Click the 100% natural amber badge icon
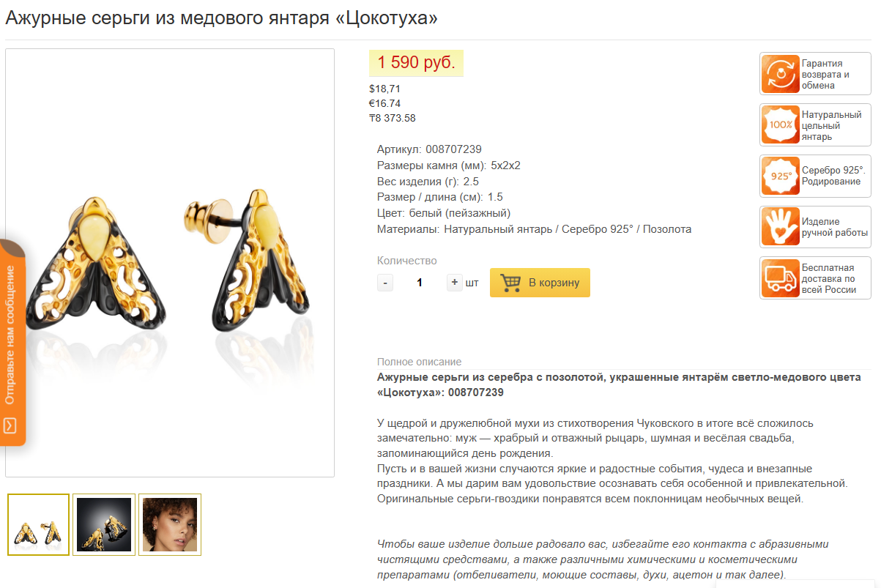Viewport: 881px width, 588px height. click(781, 124)
